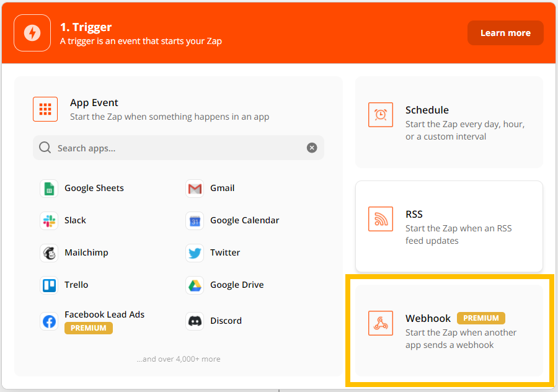Click the lightning bolt Trigger icon
Viewport: 558px width, 392px height.
32,33
